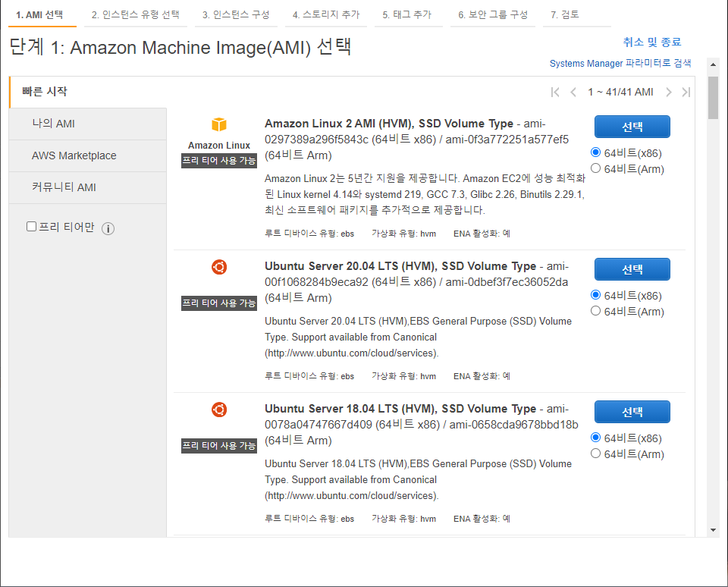Open 나의 AMI in sidebar
This screenshot has height=587, width=728.
[x=88, y=124]
